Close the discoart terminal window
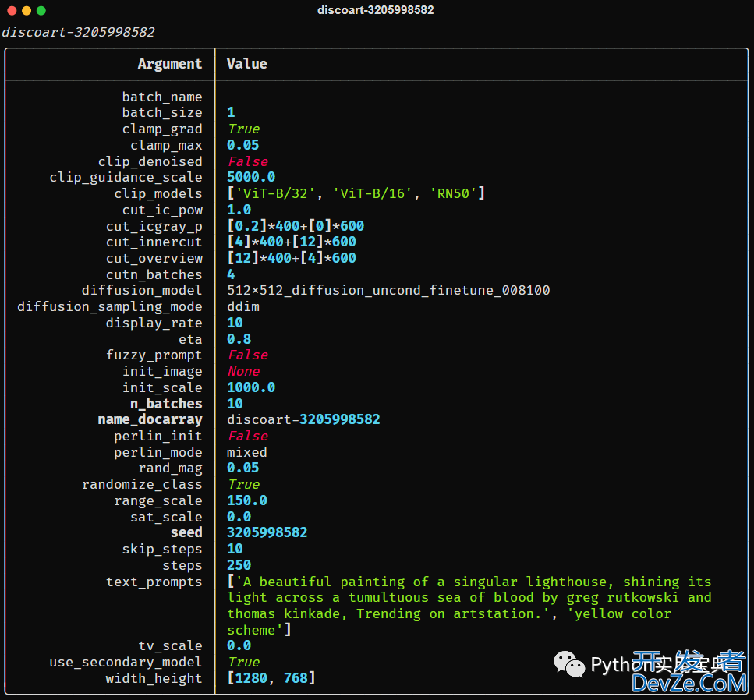The height and width of the screenshot is (700, 754). pyautogui.click(x=12, y=11)
